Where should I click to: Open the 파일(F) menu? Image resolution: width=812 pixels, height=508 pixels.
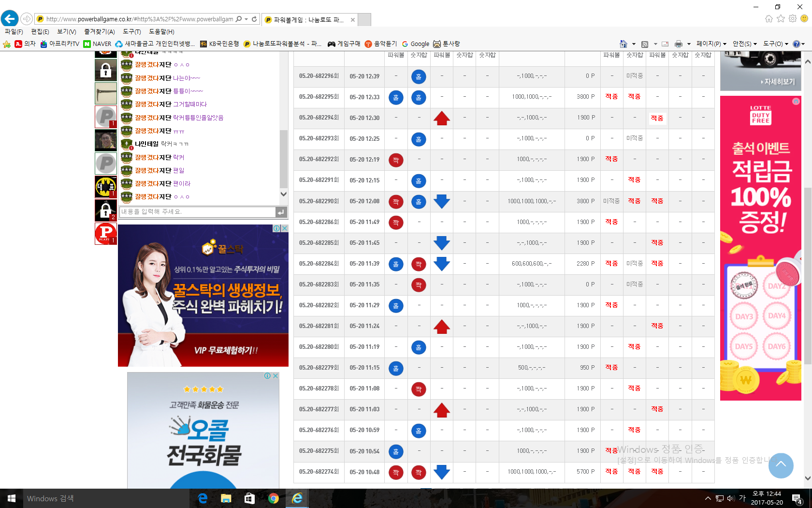pyautogui.click(x=14, y=31)
